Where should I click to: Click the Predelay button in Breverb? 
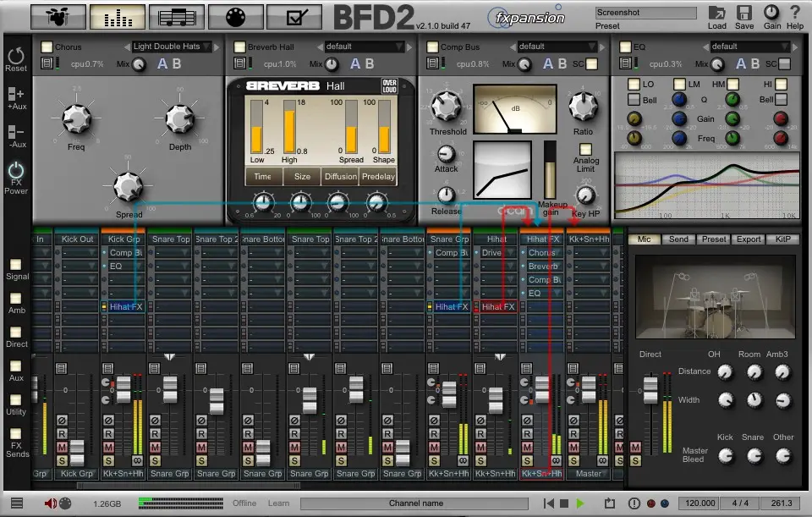[378, 177]
